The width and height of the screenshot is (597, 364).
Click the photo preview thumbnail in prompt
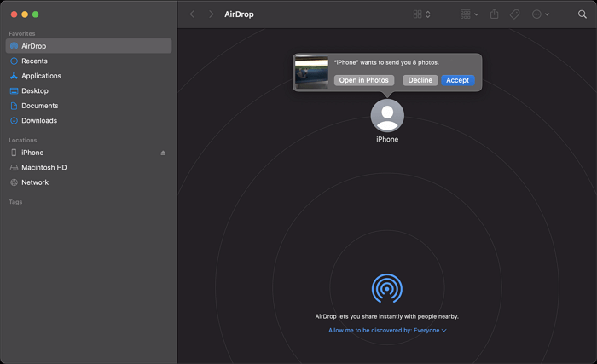[x=311, y=72]
